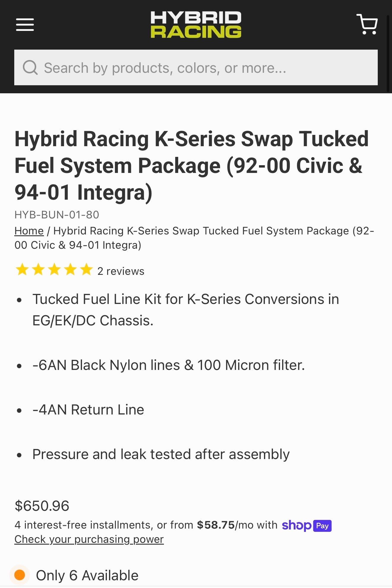Click the 2 reviews link

click(120, 271)
